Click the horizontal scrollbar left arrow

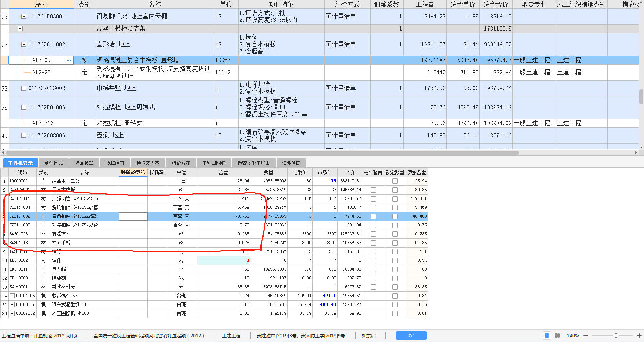coord(3,153)
